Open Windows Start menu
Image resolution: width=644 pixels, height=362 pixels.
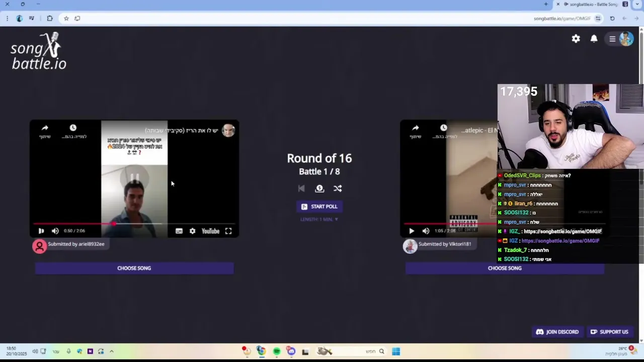tap(396, 351)
